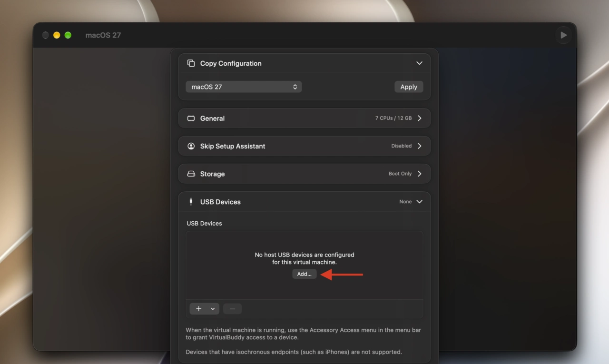Image resolution: width=609 pixels, height=364 pixels.
Task: Click the isochronous endpoints note text
Action: [x=294, y=352]
